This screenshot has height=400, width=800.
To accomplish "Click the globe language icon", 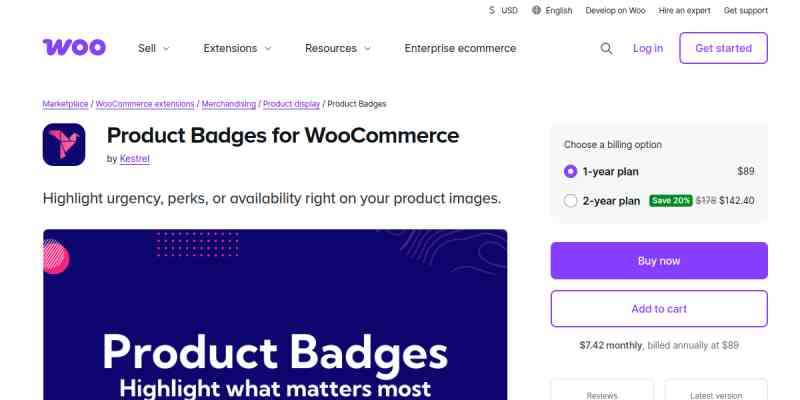I will pos(537,10).
